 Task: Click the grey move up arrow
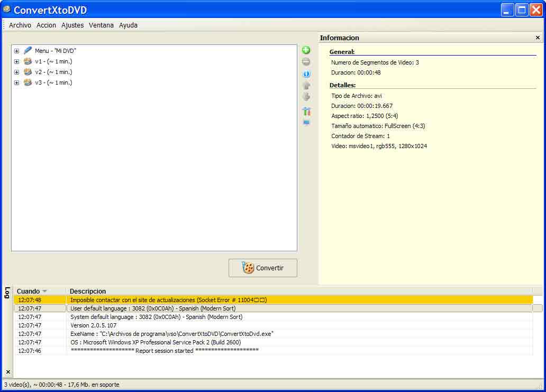306,85
